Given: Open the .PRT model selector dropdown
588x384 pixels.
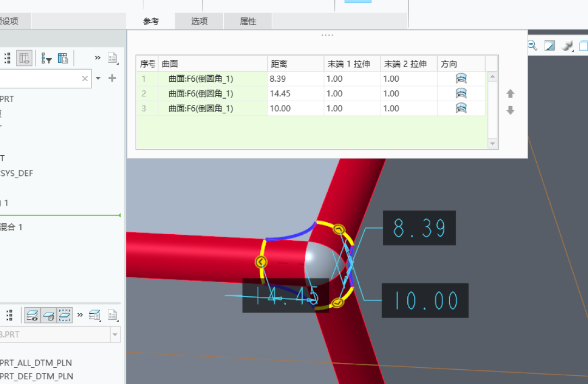Looking at the screenshot, I should [x=115, y=334].
